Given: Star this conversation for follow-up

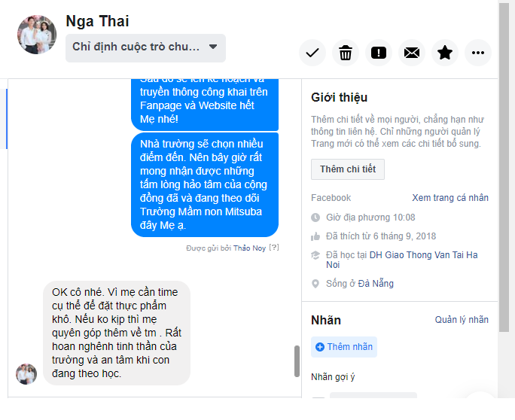Looking at the screenshot, I should point(445,53).
